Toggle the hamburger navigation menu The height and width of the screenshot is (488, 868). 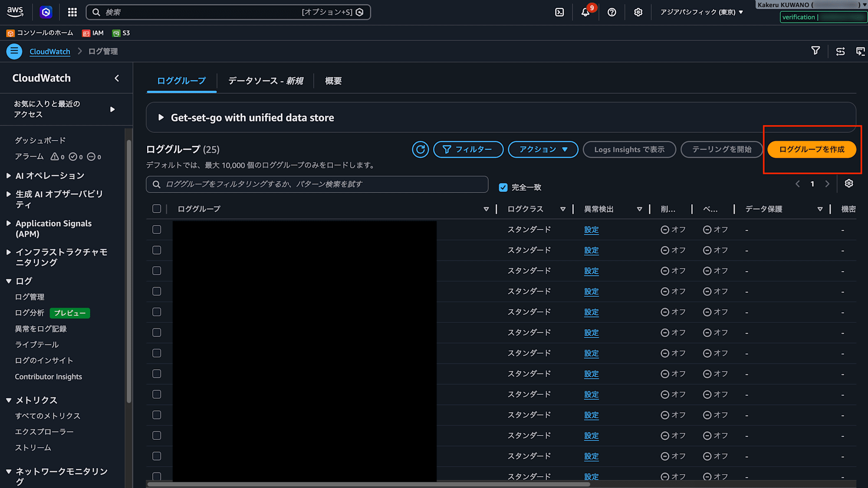point(14,51)
